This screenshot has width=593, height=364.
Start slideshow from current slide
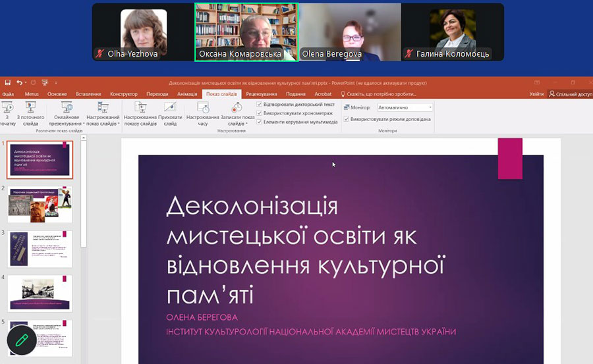[x=31, y=112]
